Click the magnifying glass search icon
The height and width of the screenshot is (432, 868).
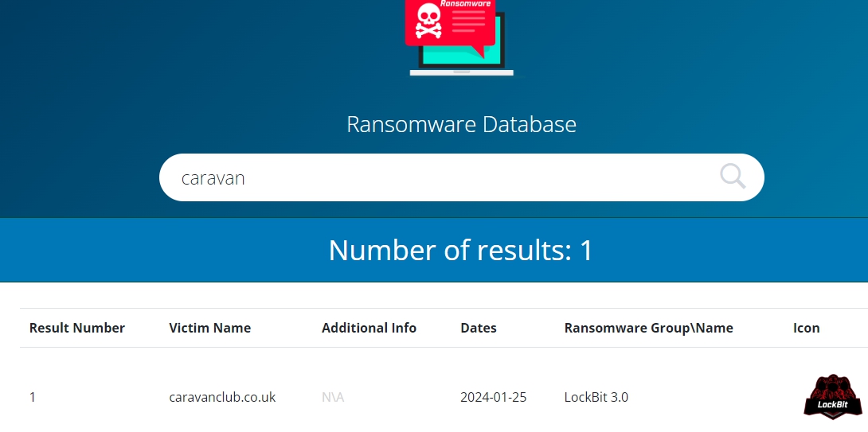click(733, 177)
